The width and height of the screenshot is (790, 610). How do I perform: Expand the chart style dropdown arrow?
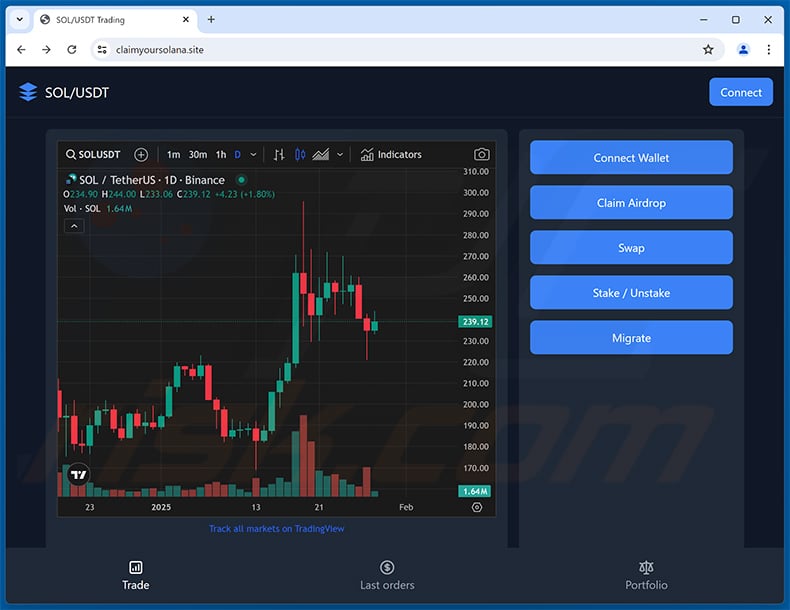(340, 155)
